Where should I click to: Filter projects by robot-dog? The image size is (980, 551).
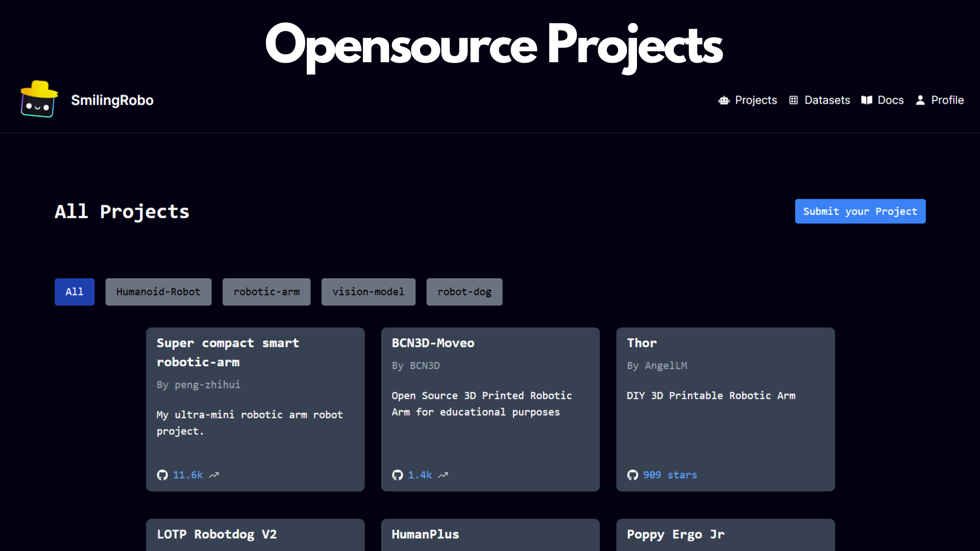464,292
